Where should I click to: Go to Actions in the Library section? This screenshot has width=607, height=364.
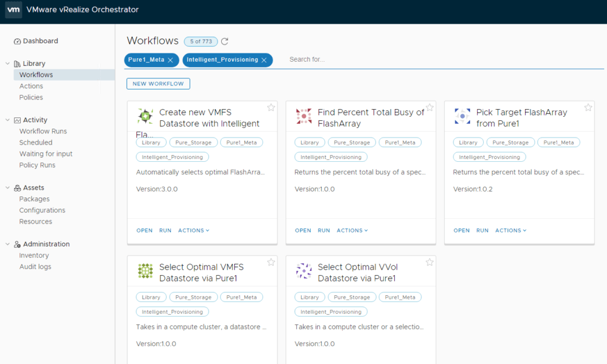(31, 86)
